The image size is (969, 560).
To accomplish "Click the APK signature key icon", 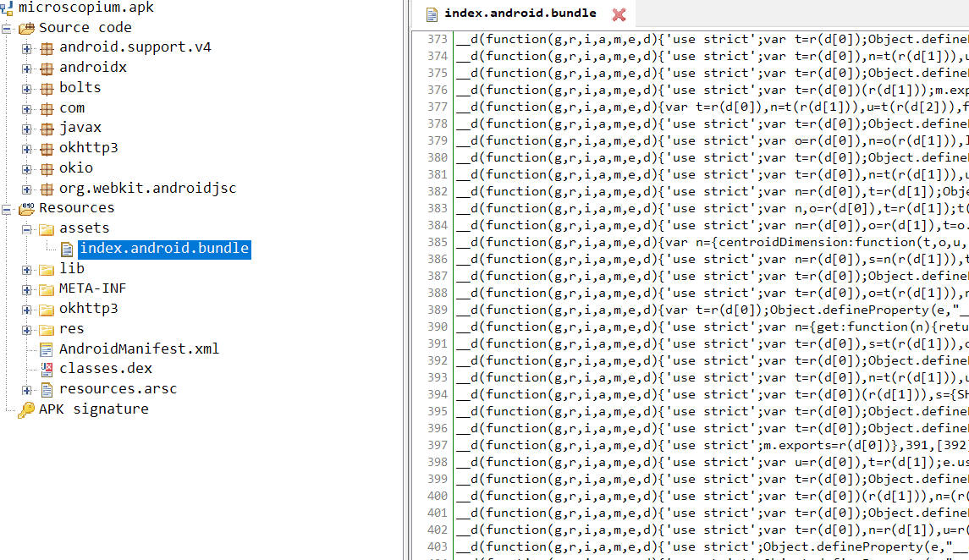I will click(x=26, y=410).
